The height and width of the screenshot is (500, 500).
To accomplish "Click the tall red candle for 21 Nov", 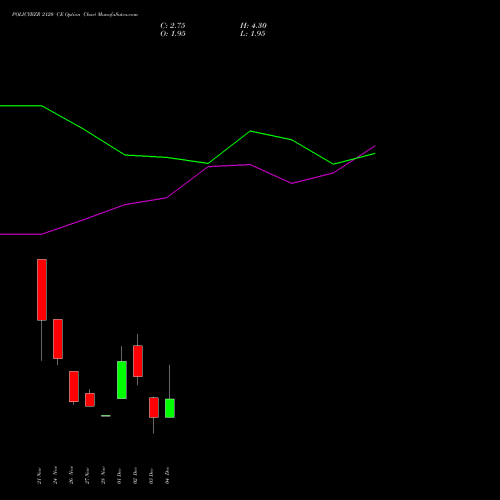I will point(42,290).
